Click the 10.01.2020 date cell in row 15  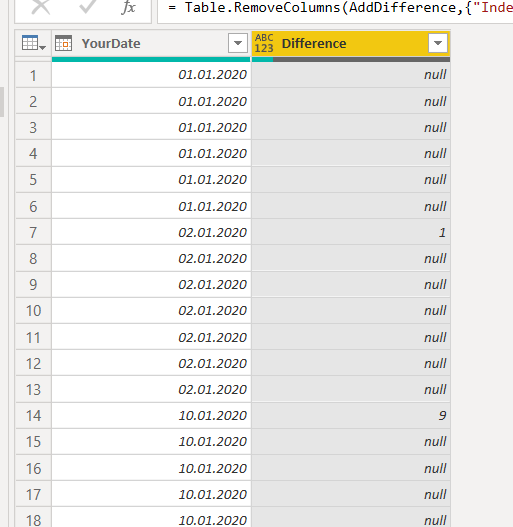(151, 442)
